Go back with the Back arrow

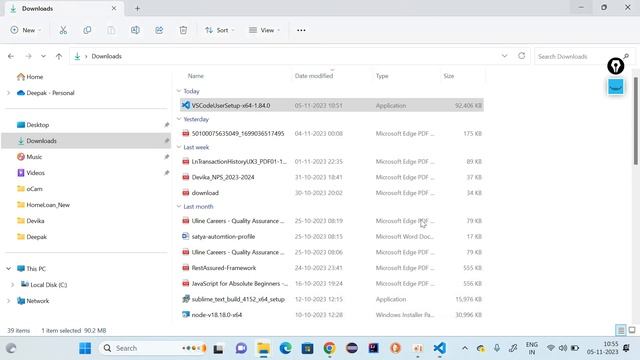click(x=11, y=56)
